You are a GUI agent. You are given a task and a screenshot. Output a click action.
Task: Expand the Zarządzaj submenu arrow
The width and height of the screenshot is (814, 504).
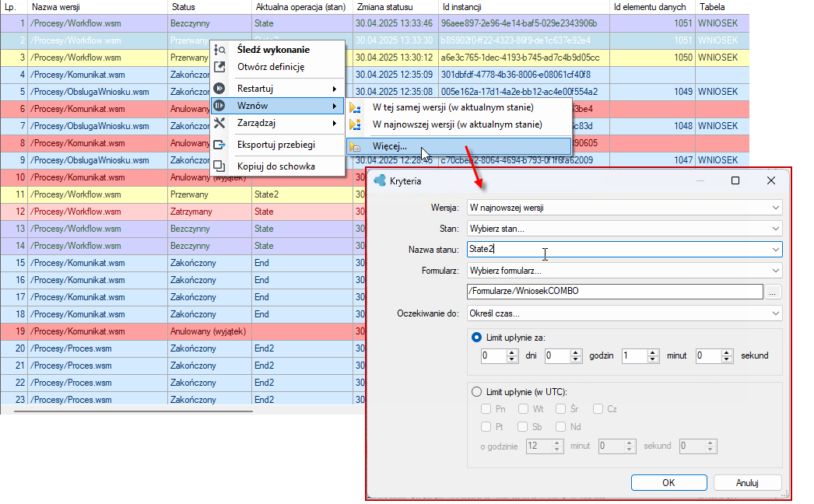pos(335,123)
